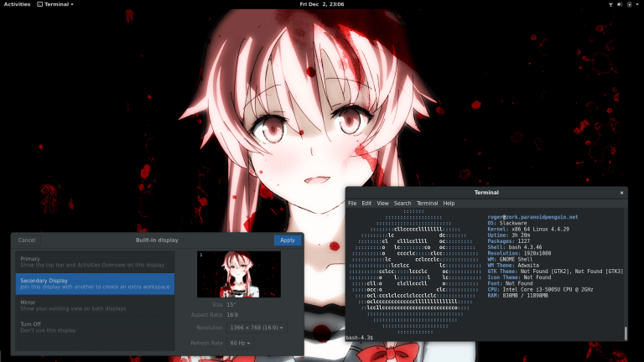
Task: Open the Resolution 1366 × 768 dropdown
Action: pyautogui.click(x=257, y=328)
